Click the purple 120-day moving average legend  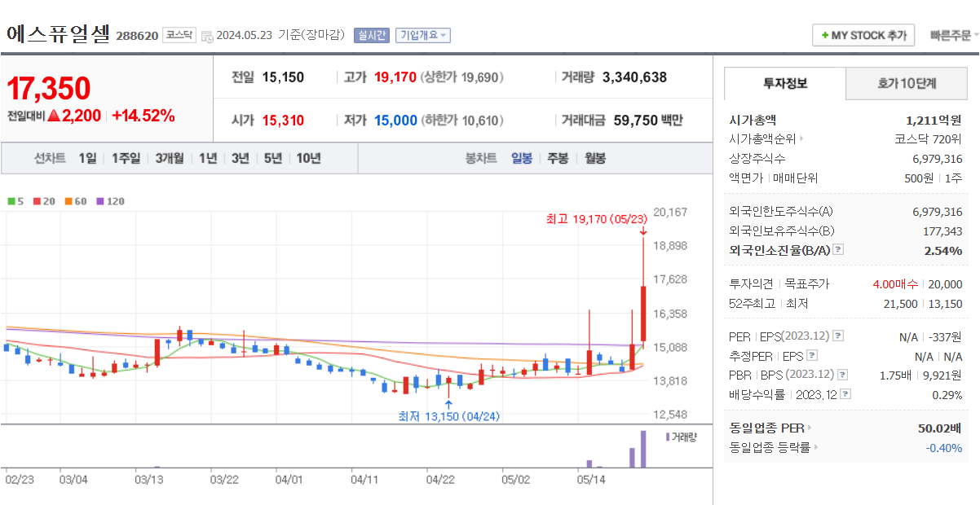(110, 201)
